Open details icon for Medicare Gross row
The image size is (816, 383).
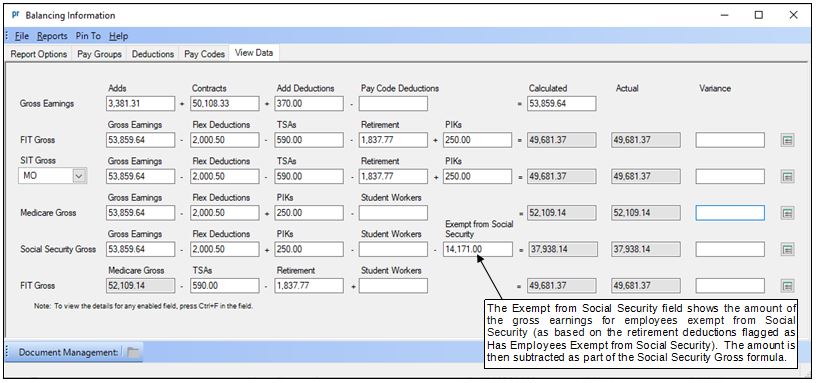pyautogui.click(x=787, y=213)
